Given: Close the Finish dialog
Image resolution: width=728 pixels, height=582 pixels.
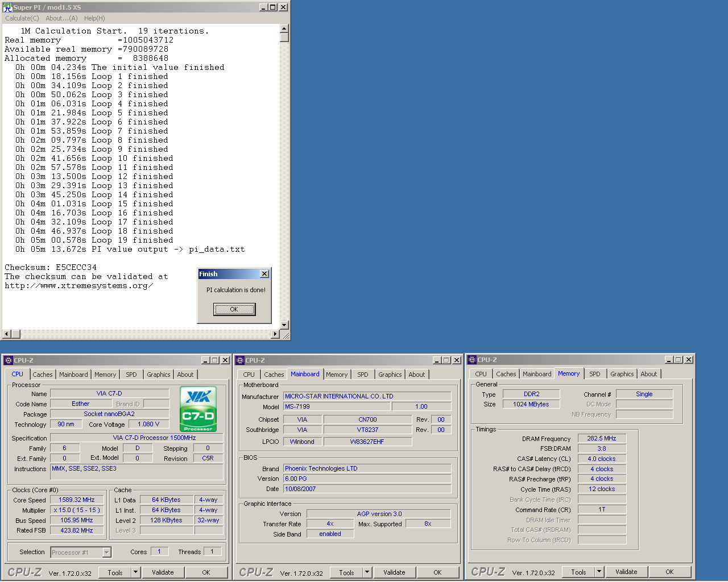Looking at the screenshot, I should pos(264,274).
